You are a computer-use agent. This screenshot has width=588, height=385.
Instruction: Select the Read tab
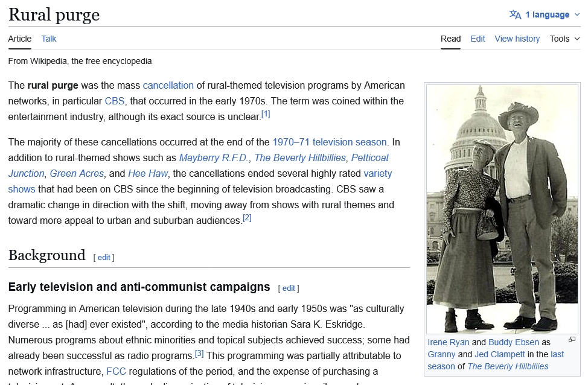pos(450,39)
